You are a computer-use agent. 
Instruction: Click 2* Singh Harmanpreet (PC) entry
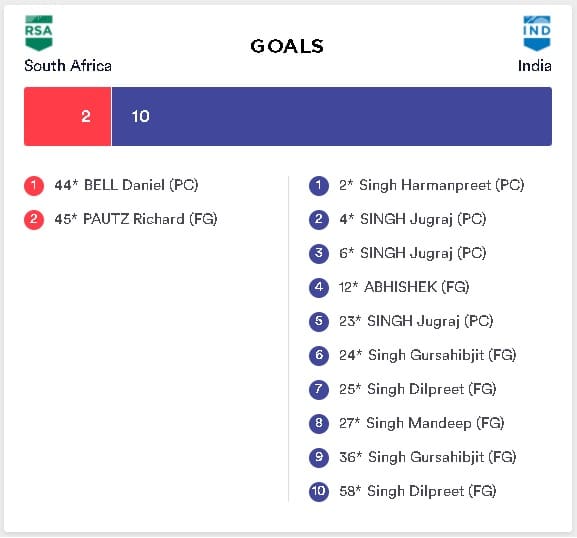pos(432,185)
